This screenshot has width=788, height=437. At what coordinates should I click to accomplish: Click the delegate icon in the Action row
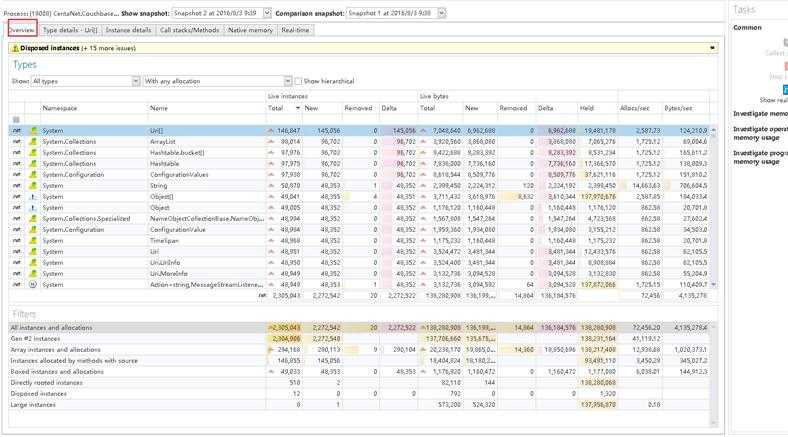coord(33,284)
